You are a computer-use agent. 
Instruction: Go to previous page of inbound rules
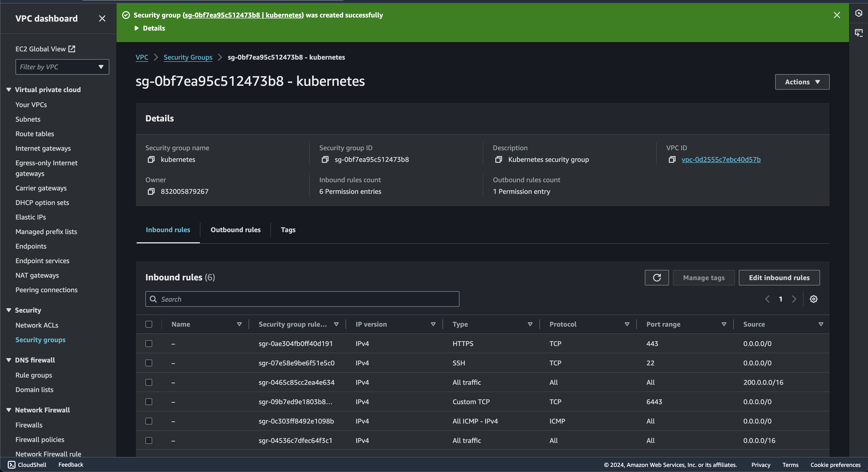pyautogui.click(x=767, y=299)
